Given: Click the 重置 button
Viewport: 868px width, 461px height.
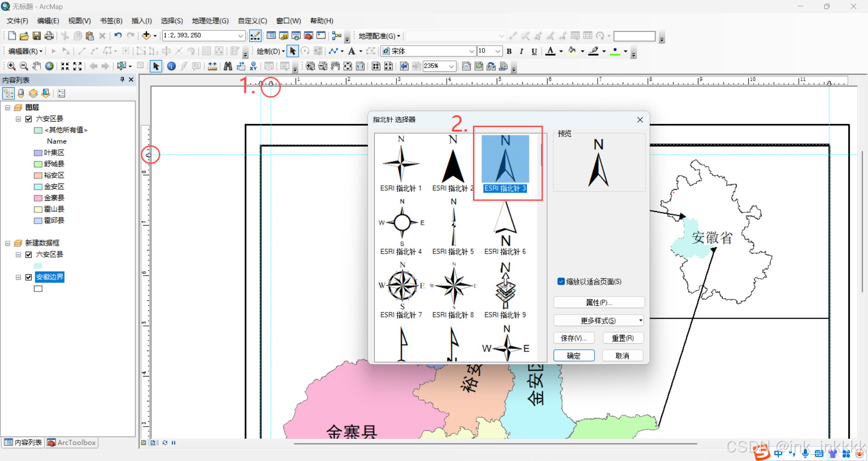Looking at the screenshot, I should [x=623, y=338].
